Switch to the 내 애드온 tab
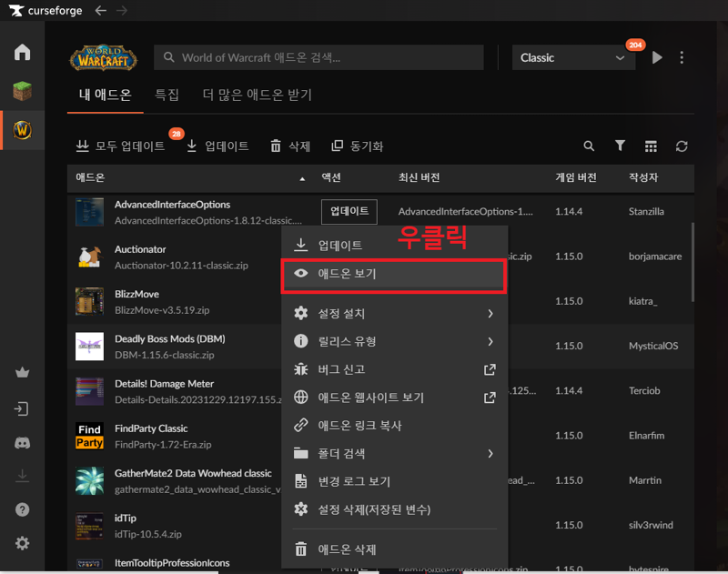Image resolution: width=728 pixels, height=574 pixels. pos(105,95)
